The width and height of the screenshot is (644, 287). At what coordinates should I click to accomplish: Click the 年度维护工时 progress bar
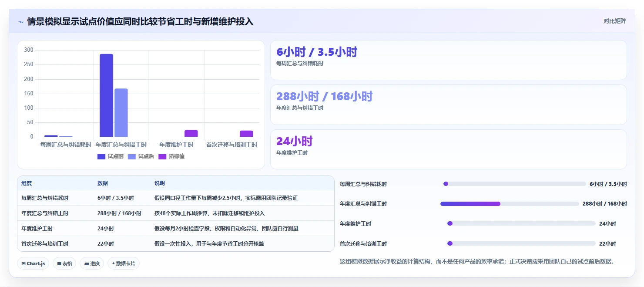pyautogui.click(x=521, y=223)
